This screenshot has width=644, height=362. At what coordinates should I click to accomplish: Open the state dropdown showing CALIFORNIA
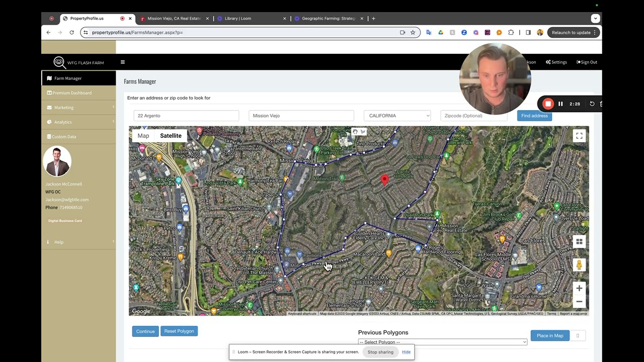pos(397,116)
